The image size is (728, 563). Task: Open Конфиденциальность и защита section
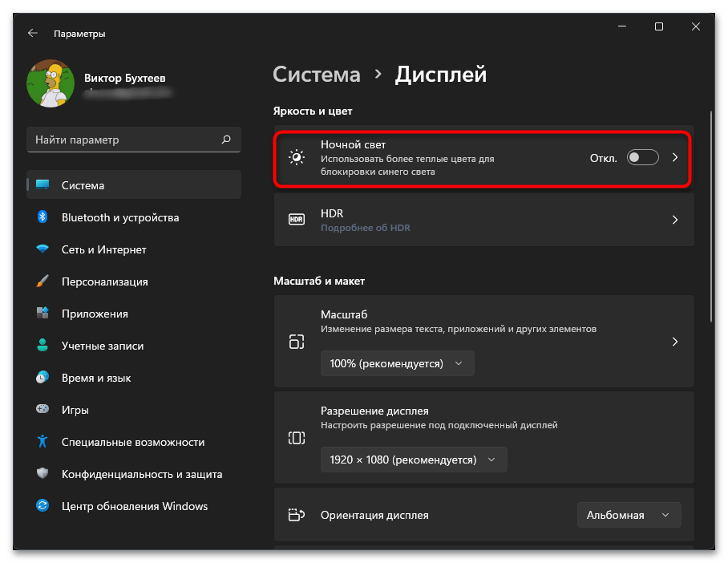point(134,473)
